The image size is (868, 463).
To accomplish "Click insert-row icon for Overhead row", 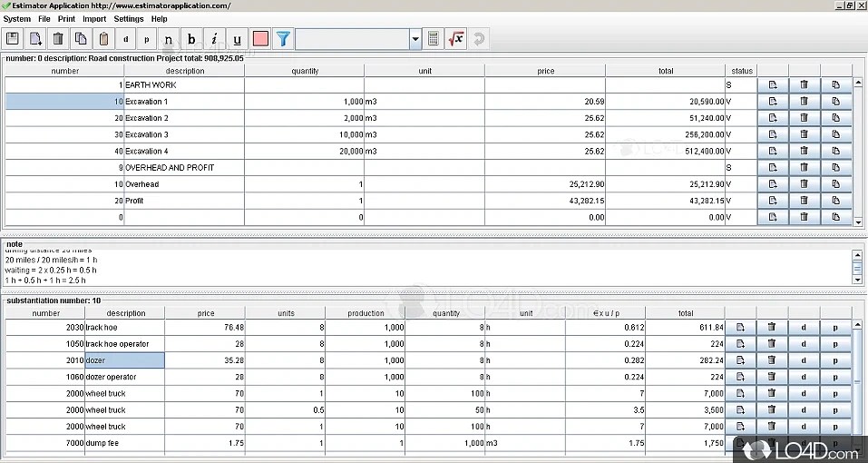I will (773, 184).
